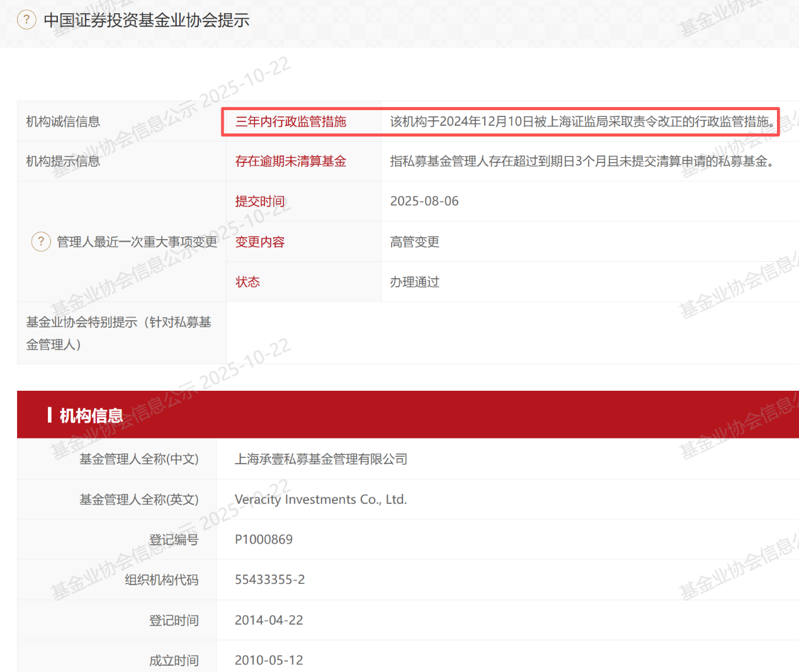
Task: Click the 存在逾期未清算基金 red label
Action: (291, 161)
